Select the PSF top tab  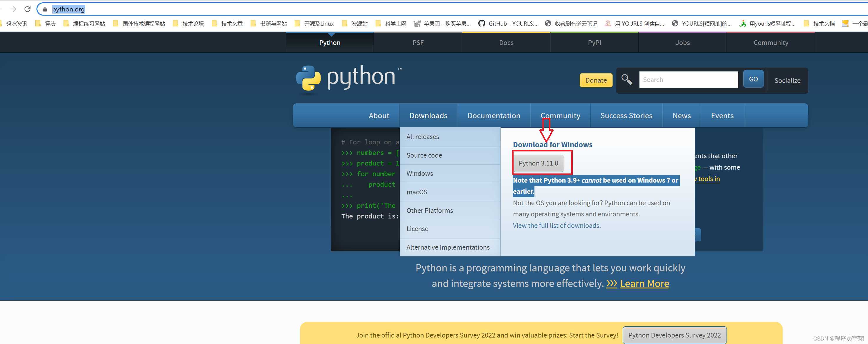click(x=418, y=42)
